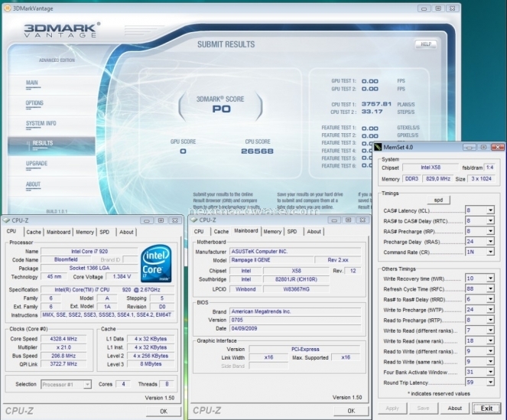Minimize the 3DMark Vantage window
The height and width of the screenshot is (420, 507).
coord(424,8)
